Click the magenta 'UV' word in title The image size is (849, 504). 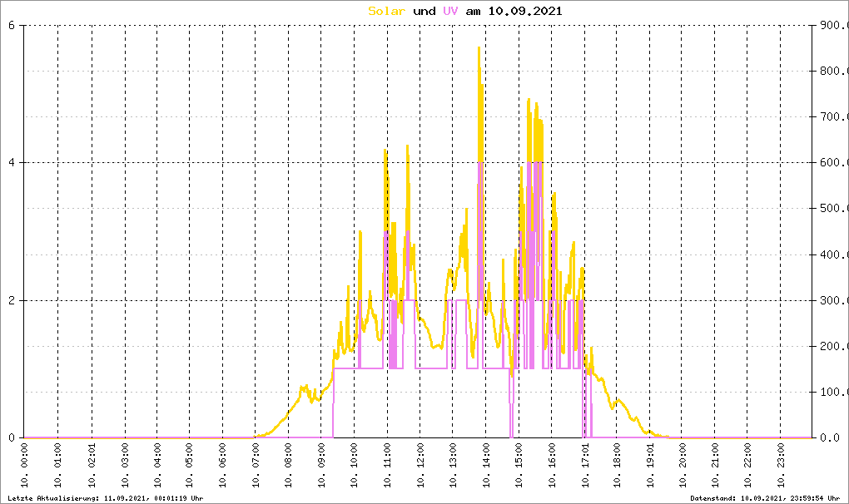pyautogui.click(x=450, y=11)
